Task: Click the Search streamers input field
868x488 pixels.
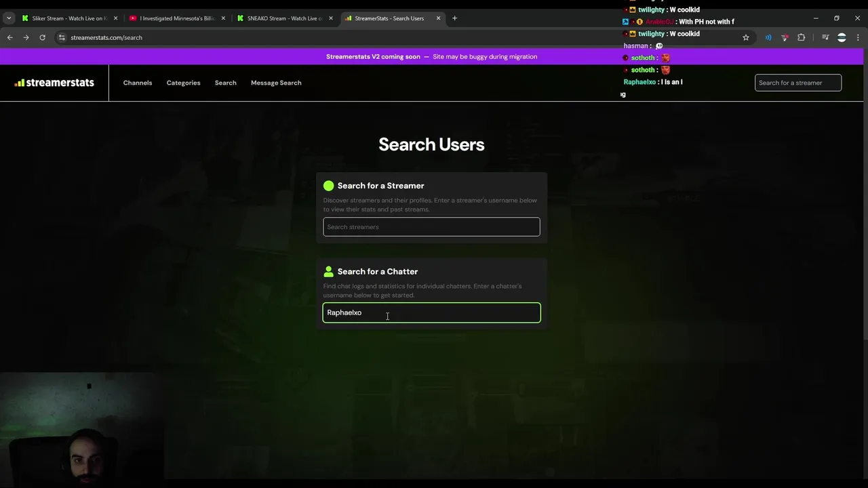Action: [x=431, y=227]
